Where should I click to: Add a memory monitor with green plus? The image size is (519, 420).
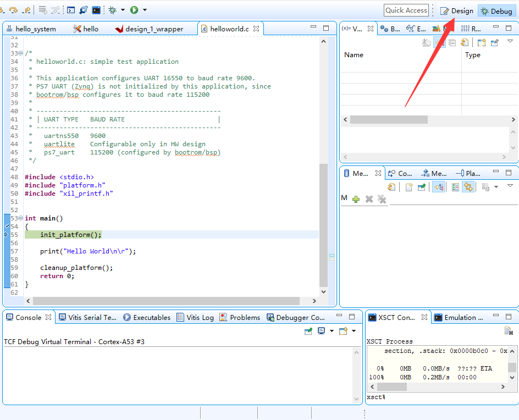point(356,199)
